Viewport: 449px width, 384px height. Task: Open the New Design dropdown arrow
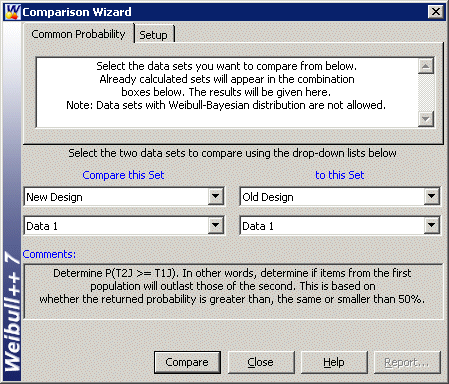click(x=216, y=197)
